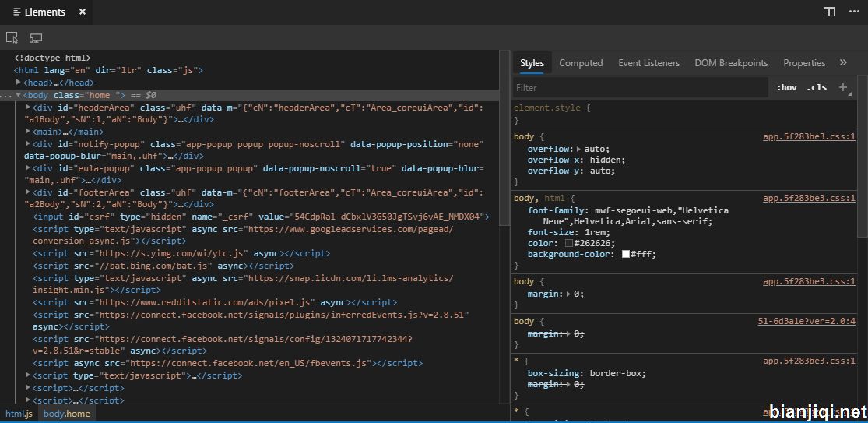Open the Properties tab
This screenshot has height=423, width=868.
(x=804, y=62)
